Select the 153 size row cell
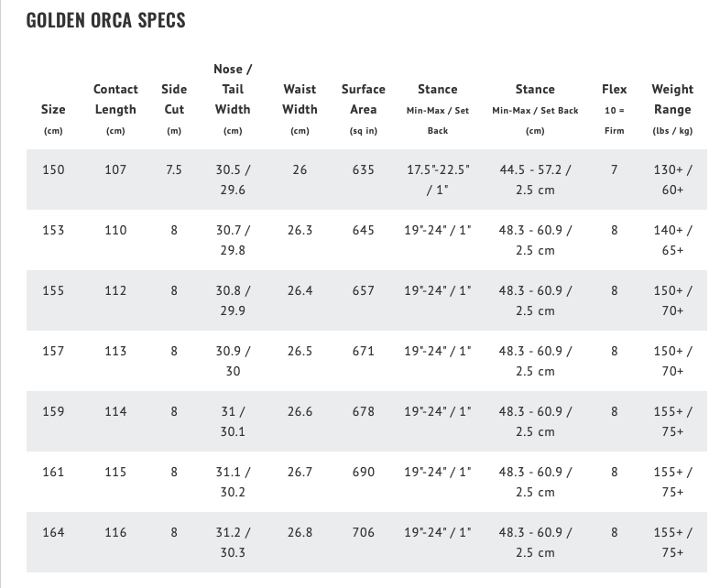The image size is (720, 588). (53, 230)
